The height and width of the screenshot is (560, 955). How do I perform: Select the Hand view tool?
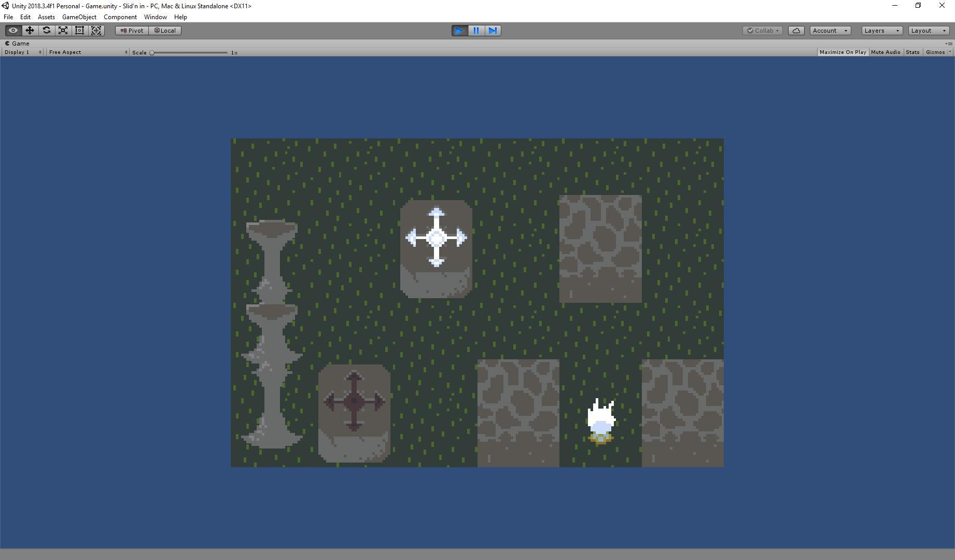tap(13, 31)
